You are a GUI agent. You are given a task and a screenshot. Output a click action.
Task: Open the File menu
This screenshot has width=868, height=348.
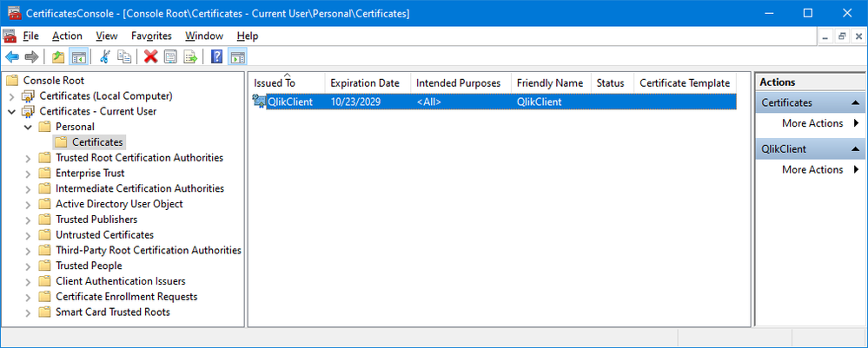click(31, 36)
